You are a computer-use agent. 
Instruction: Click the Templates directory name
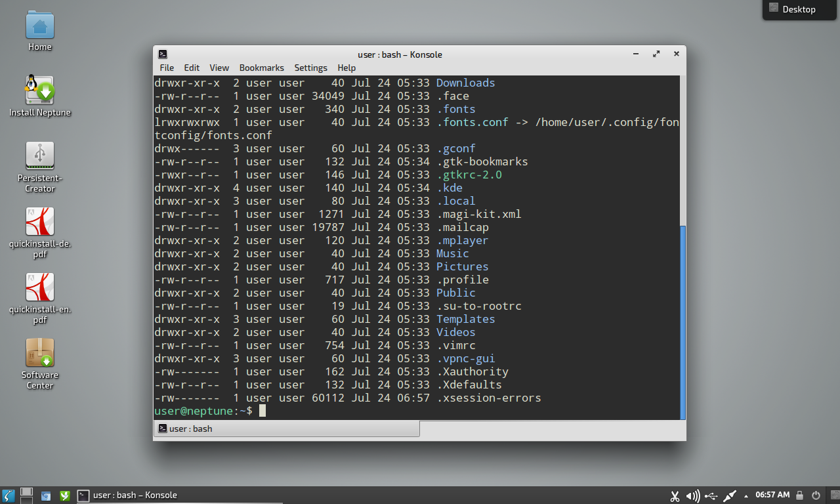(465, 319)
